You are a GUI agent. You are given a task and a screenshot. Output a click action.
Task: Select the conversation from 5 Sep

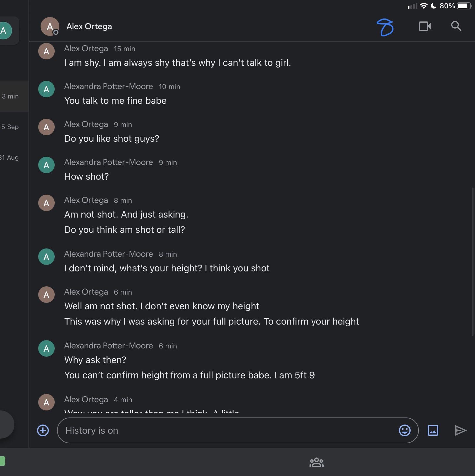[12, 127]
